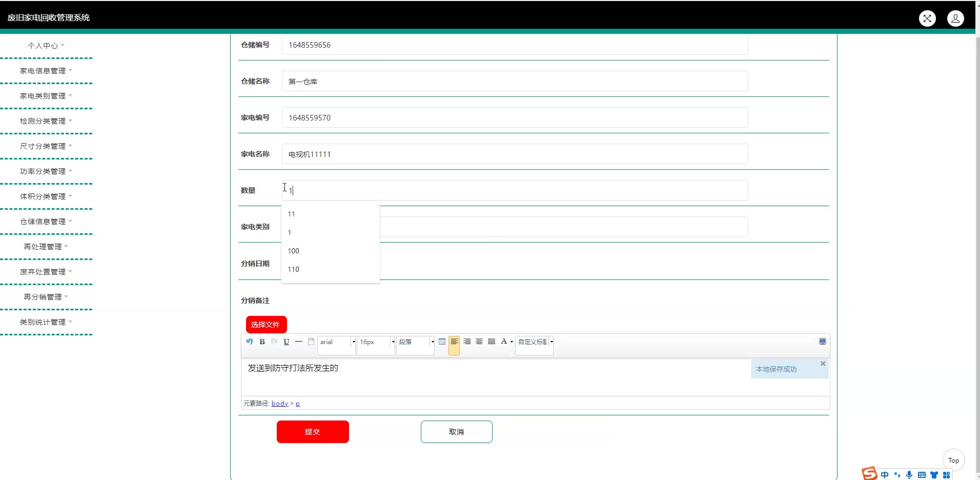The width and height of the screenshot is (980, 480).
Task: Expand the 仓储信息管理 sidebar menu
Action: (x=46, y=222)
